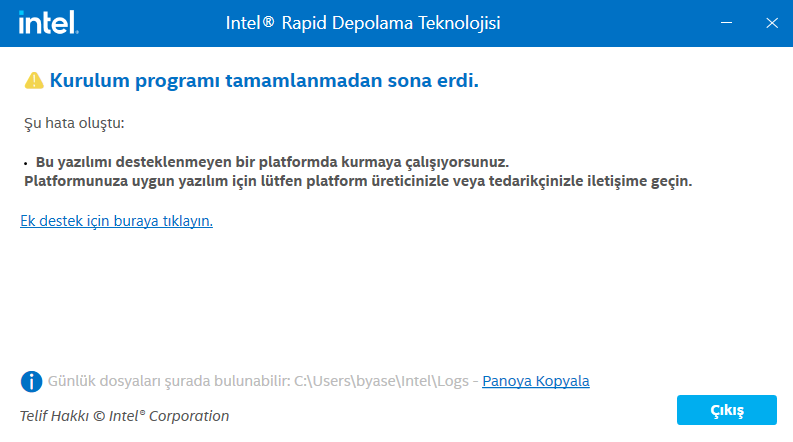Click the Çıkış button

(x=727, y=410)
